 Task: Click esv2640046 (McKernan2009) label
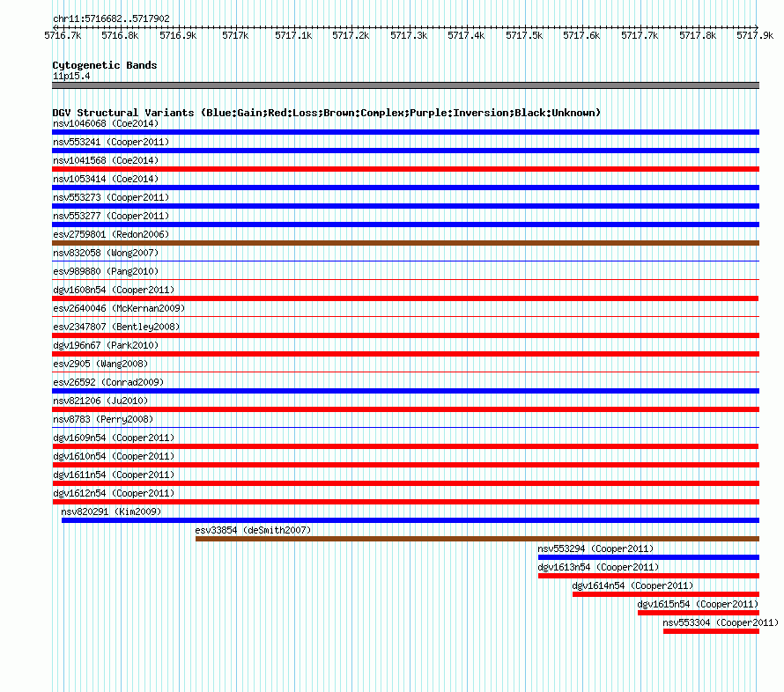click(x=119, y=308)
